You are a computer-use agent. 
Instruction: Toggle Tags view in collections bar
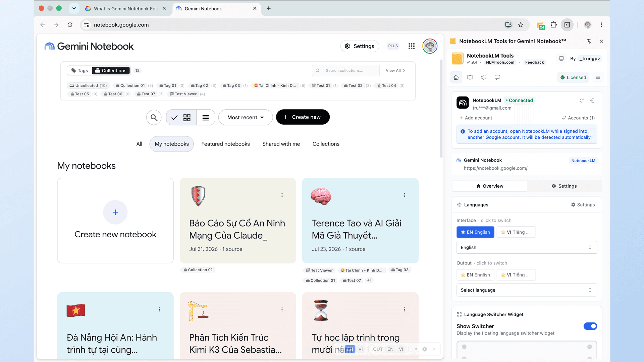pyautogui.click(x=79, y=71)
